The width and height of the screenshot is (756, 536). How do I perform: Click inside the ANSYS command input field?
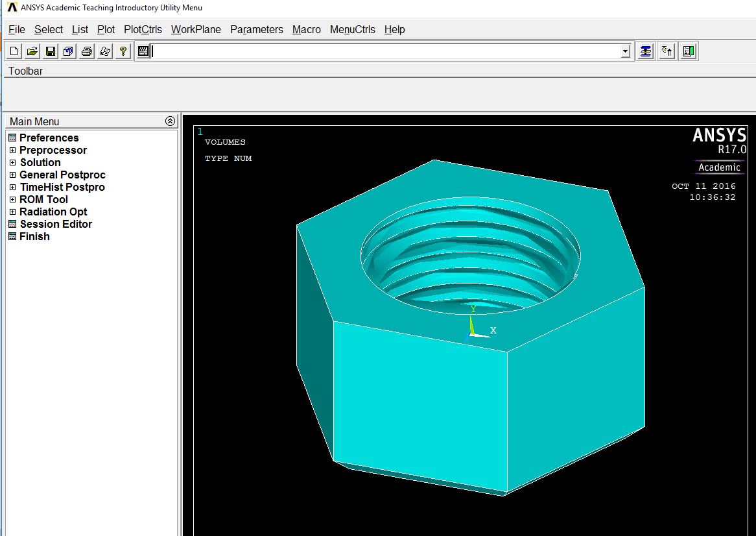(x=324, y=51)
